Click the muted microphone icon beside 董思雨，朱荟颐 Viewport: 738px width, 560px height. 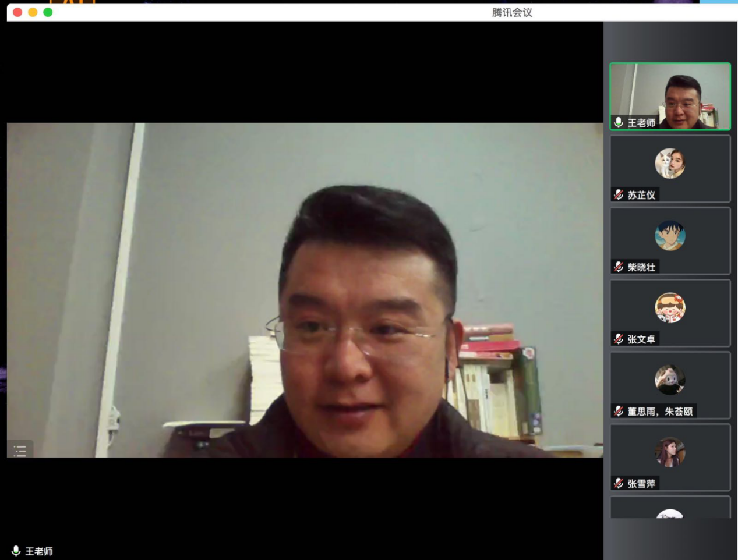click(619, 411)
